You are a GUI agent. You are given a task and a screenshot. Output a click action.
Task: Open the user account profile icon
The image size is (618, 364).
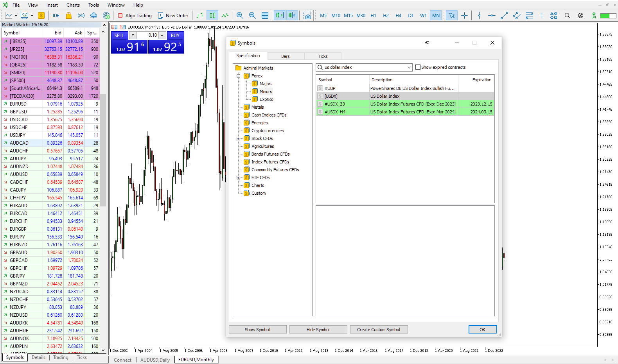pos(581,16)
